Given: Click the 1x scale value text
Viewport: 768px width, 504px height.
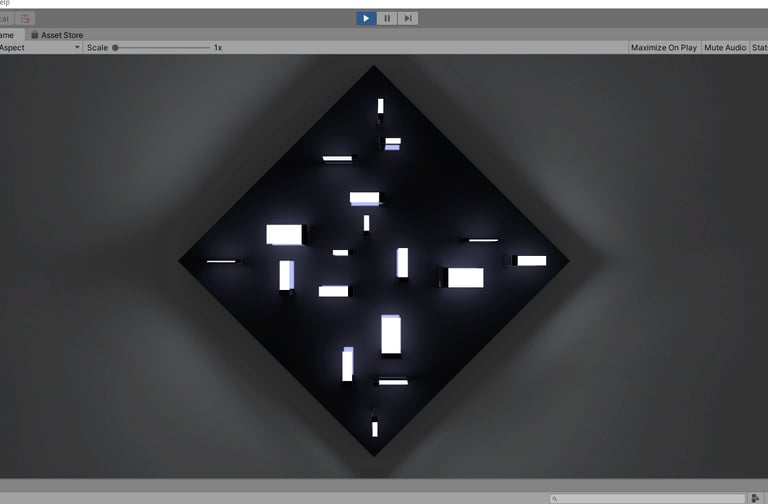Looking at the screenshot, I should tap(218, 48).
